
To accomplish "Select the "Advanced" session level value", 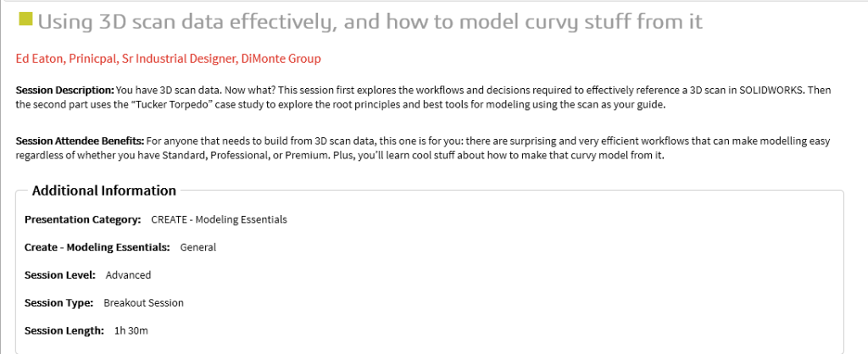I will tap(128, 274).
